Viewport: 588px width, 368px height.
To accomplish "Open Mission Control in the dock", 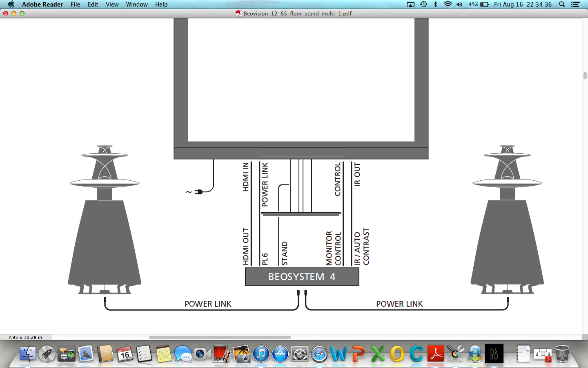I will tap(67, 354).
